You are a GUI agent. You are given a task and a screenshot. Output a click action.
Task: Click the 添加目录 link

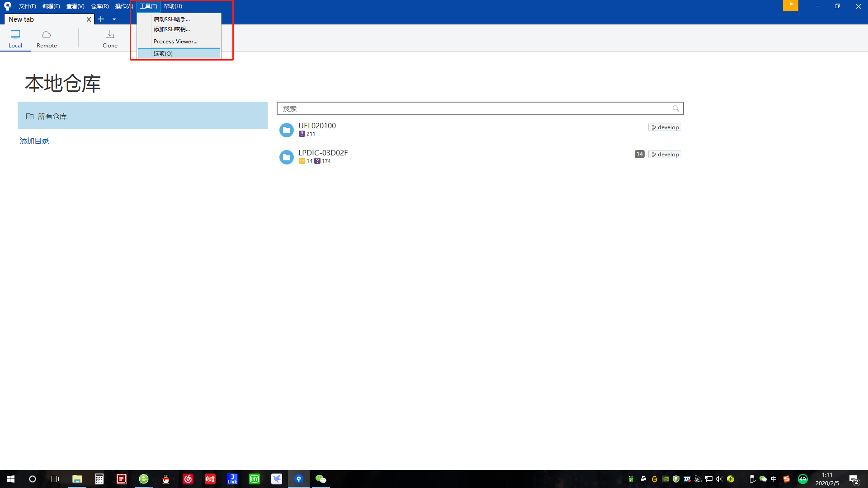point(34,141)
